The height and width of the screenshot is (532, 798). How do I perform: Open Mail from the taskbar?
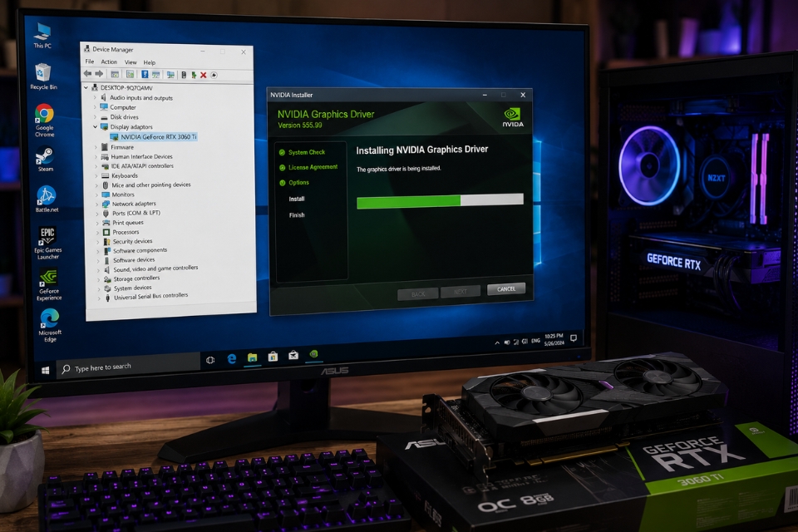(x=293, y=355)
